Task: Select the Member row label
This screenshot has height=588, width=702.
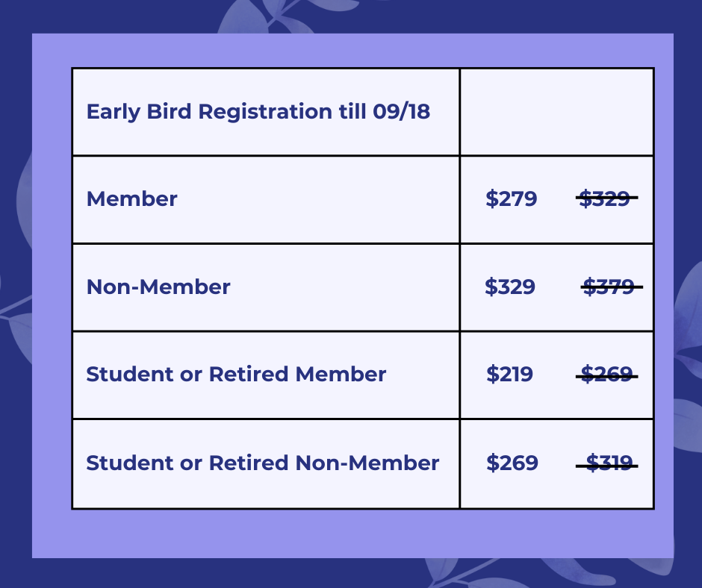Action: point(132,199)
